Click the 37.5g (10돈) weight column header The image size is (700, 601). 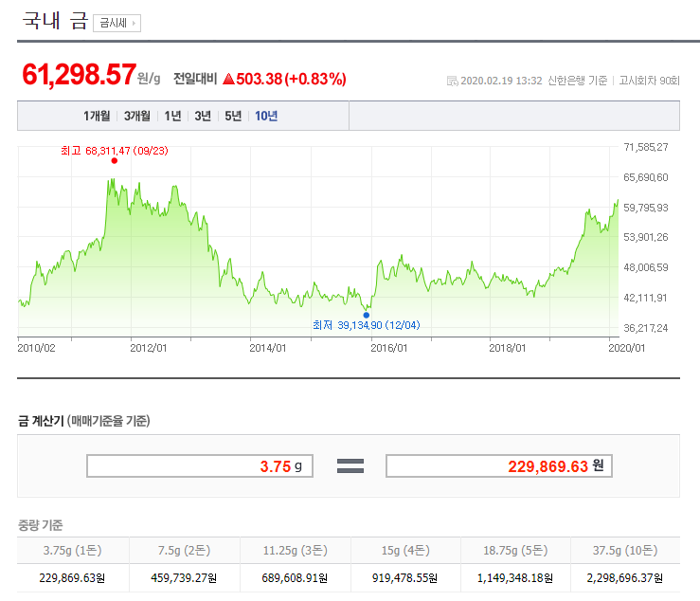624,551
